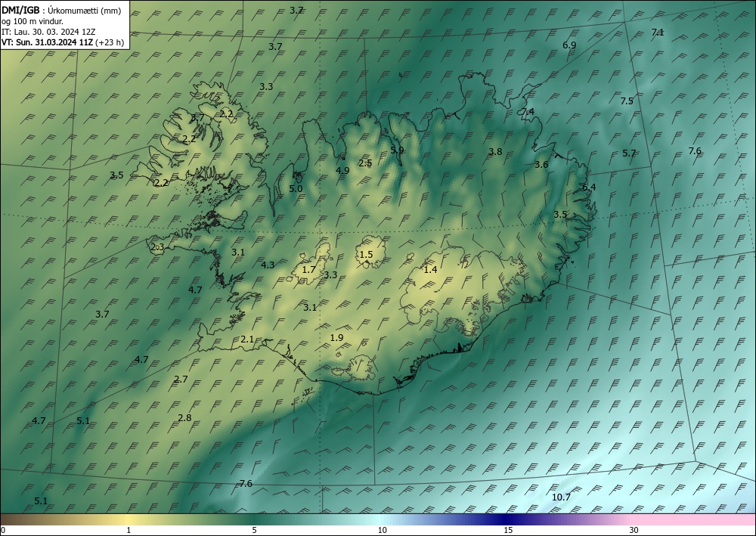Image resolution: width=756 pixels, height=536 pixels.
Task: Select the 5.7 value on the map
Action: (629, 153)
